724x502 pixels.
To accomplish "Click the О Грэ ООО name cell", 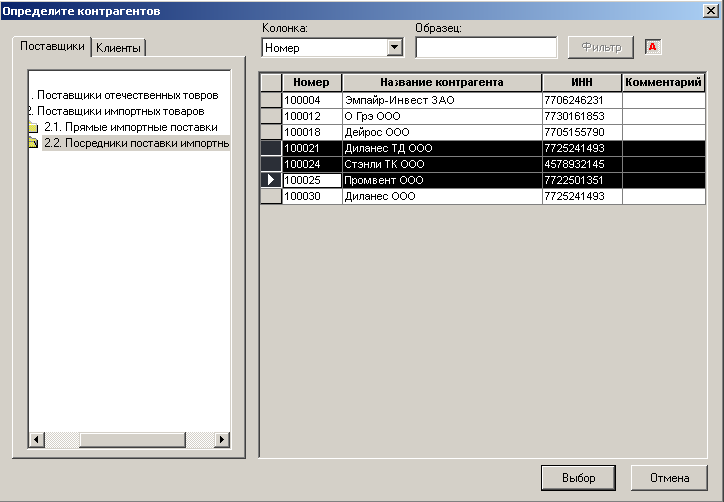I will tap(442, 116).
